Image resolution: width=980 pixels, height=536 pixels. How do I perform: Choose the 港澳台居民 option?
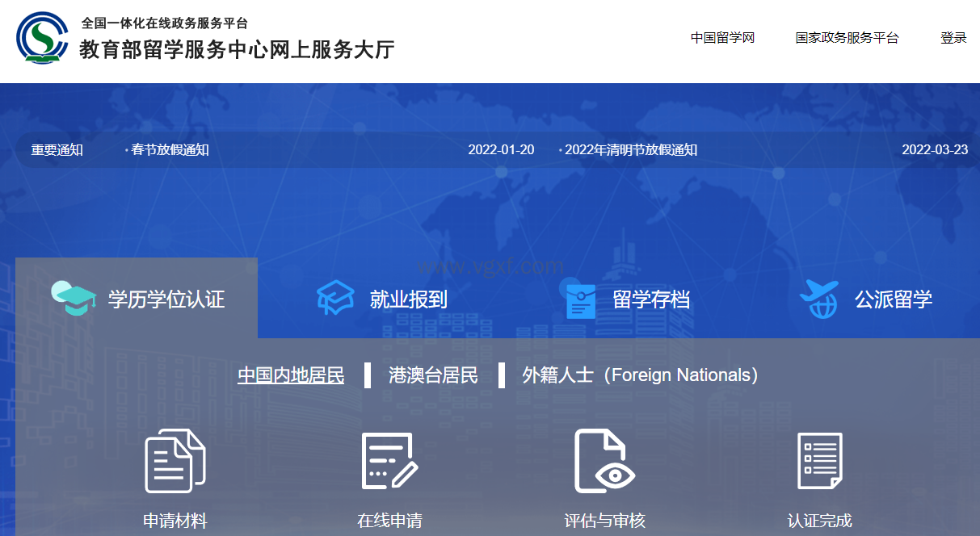coord(433,375)
